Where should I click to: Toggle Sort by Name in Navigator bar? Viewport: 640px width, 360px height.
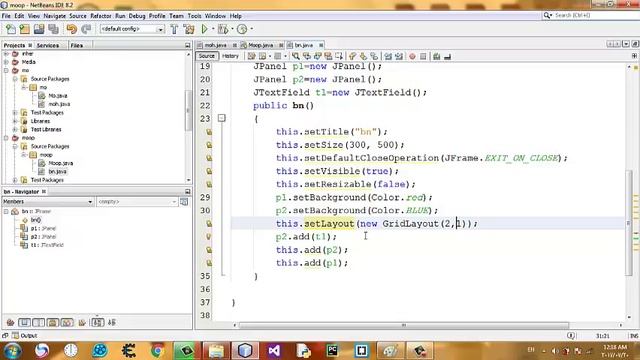(98, 322)
